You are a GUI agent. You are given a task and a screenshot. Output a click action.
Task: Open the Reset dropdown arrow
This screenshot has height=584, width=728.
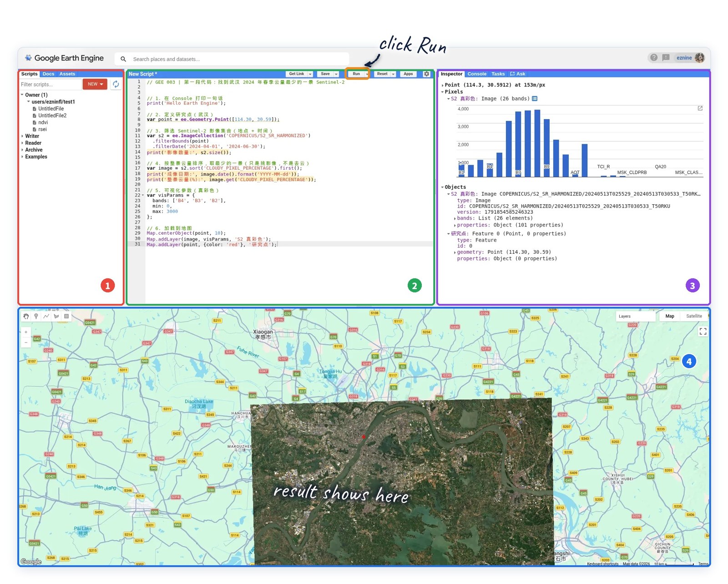[393, 74]
